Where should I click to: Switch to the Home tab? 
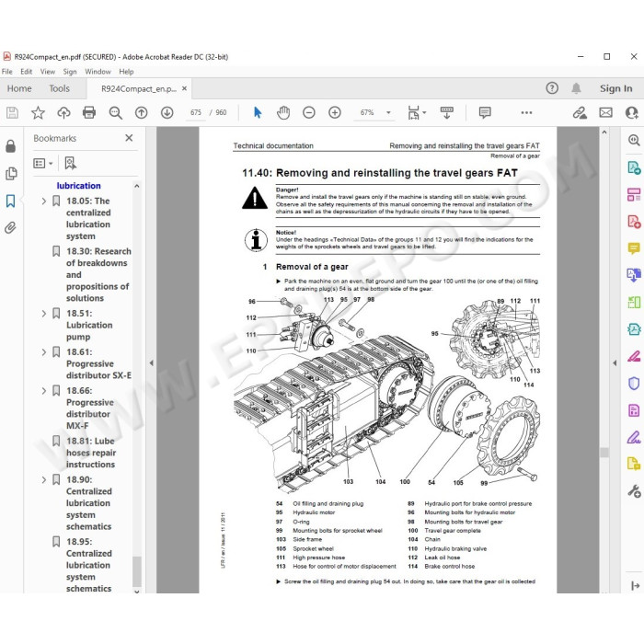point(19,88)
